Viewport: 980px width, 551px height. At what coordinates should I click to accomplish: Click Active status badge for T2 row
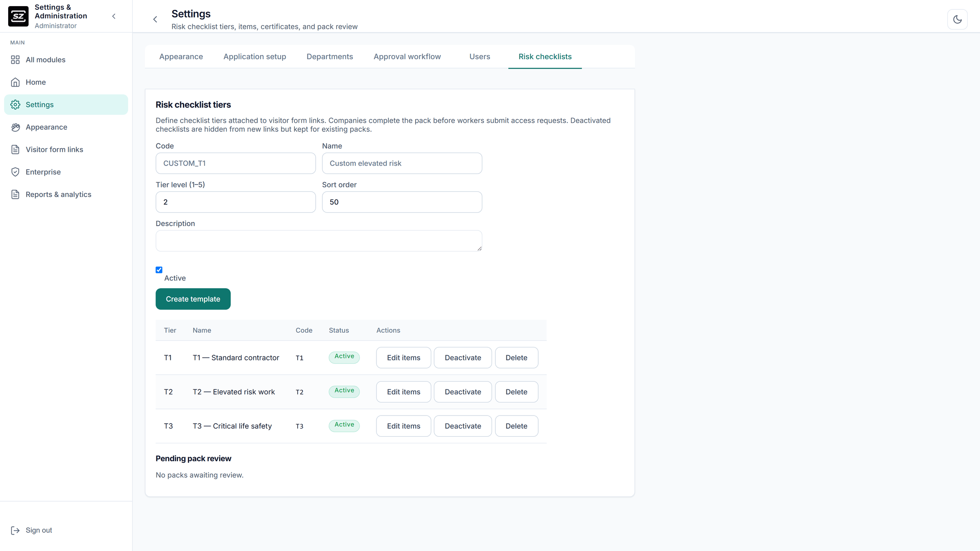click(344, 391)
